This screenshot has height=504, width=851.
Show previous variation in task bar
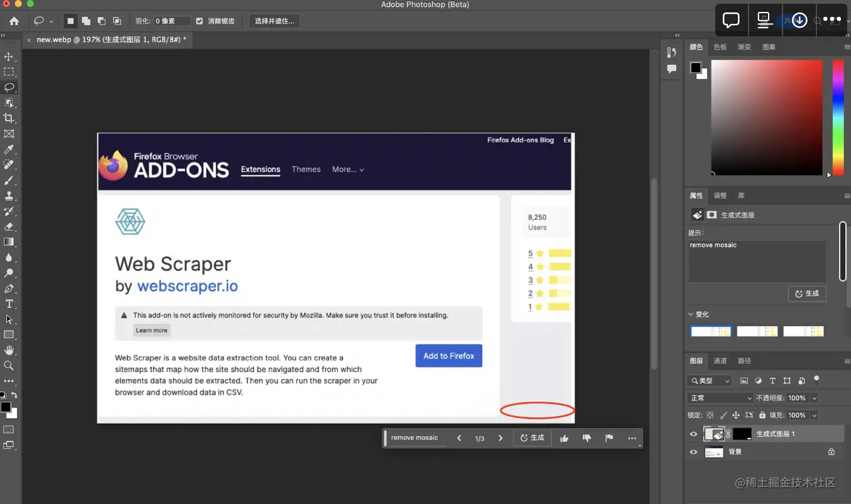[x=459, y=438]
